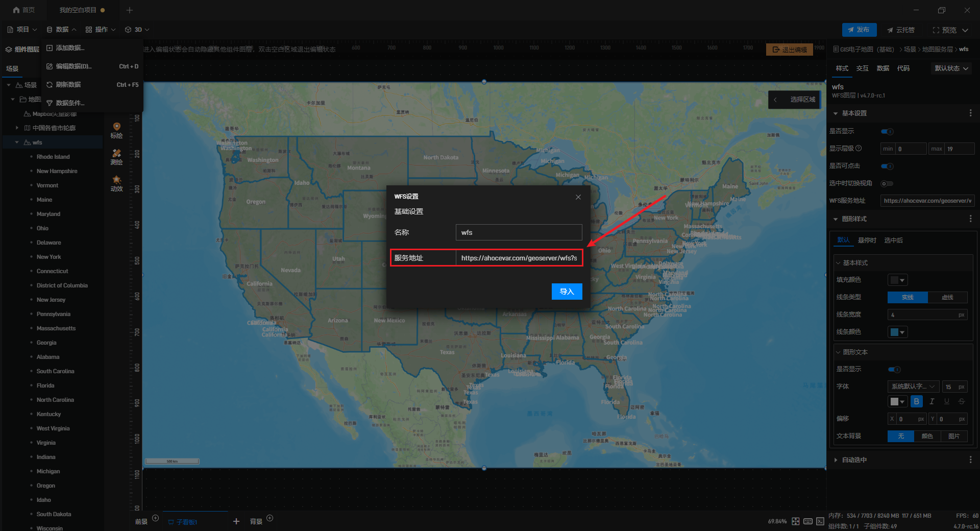Open console icon in status bar
Viewport: 980px width, 531px height.
[x=820, y=521]
